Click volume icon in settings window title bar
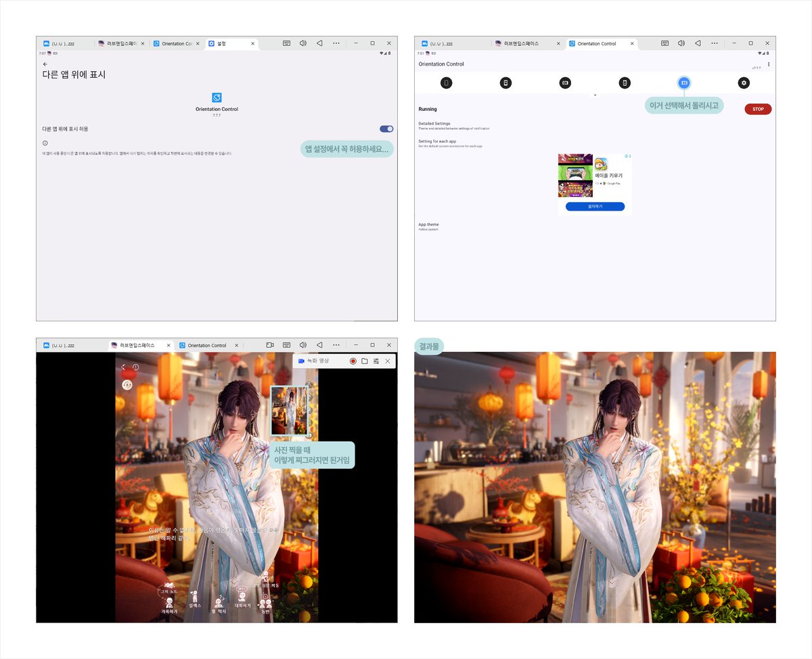The image size is (812, 659). (x=302, y=43)
